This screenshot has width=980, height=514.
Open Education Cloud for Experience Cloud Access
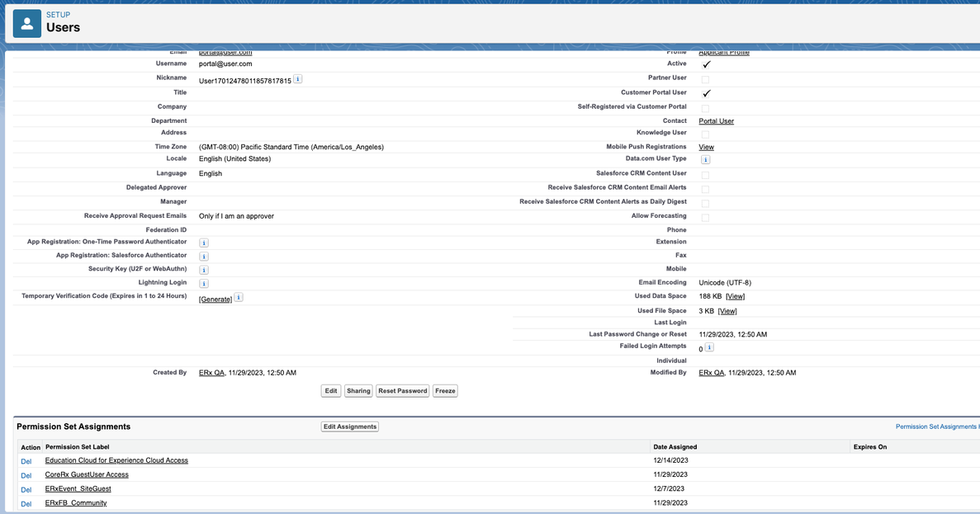(116, 460)
